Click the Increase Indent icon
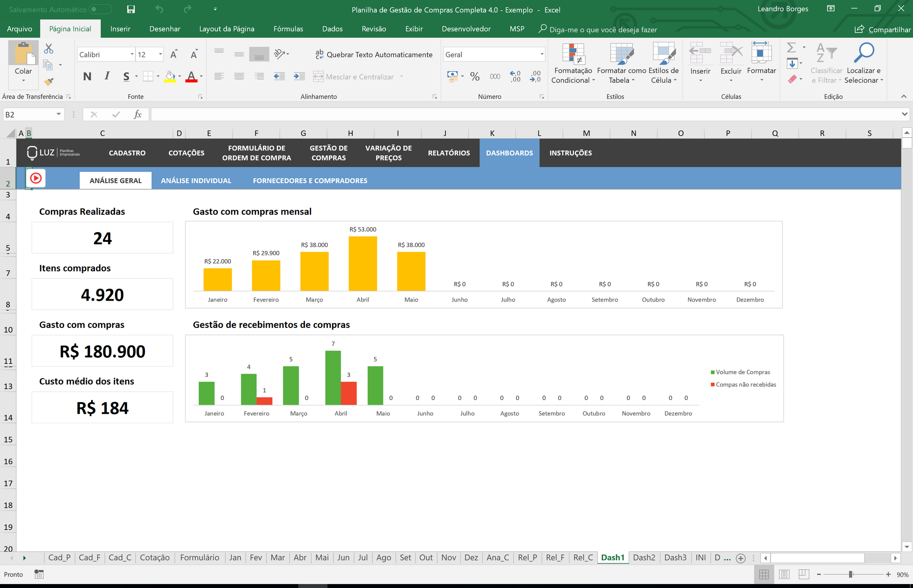The image size is (913, 588). coord(299,77)
